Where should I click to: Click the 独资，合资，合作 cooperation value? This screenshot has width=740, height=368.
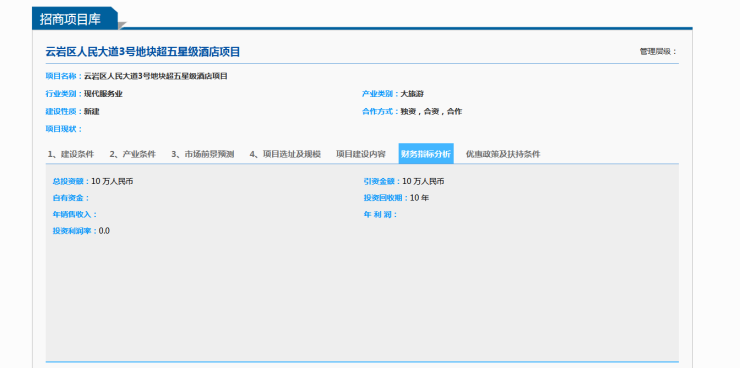[x=431, y=112]
